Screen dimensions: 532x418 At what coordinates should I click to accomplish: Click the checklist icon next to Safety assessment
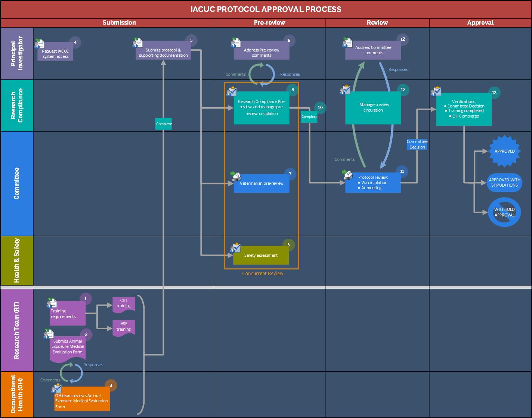click(x=236, y=248)
